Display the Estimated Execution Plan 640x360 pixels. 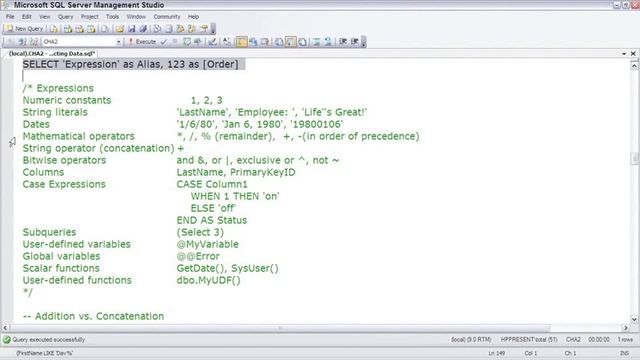click(x=187, y=42)
